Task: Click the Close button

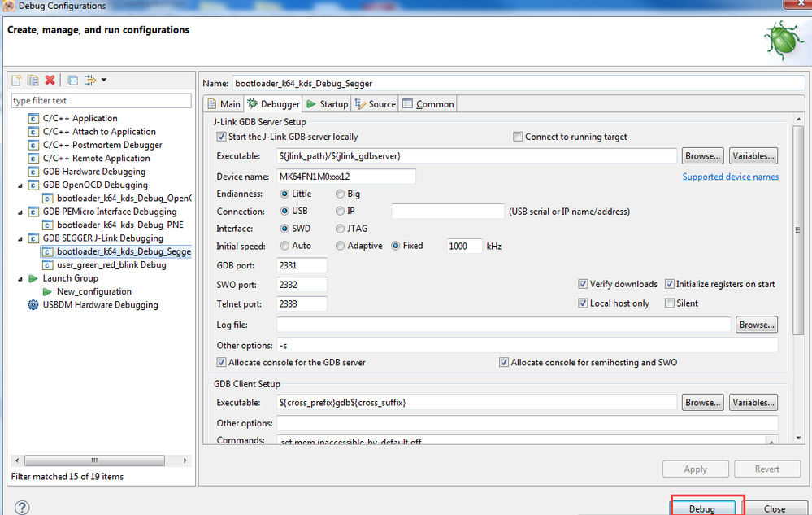Action: tap(774, 508)
